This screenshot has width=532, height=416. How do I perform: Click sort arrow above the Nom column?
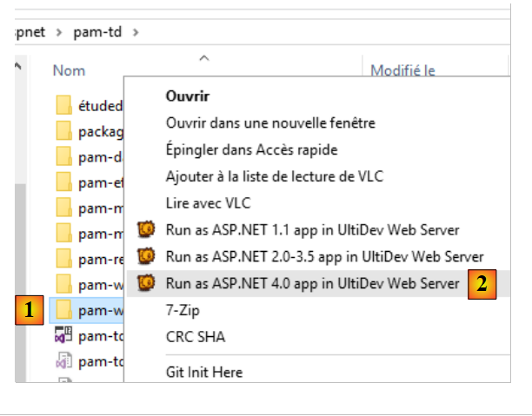click(204, 58)
